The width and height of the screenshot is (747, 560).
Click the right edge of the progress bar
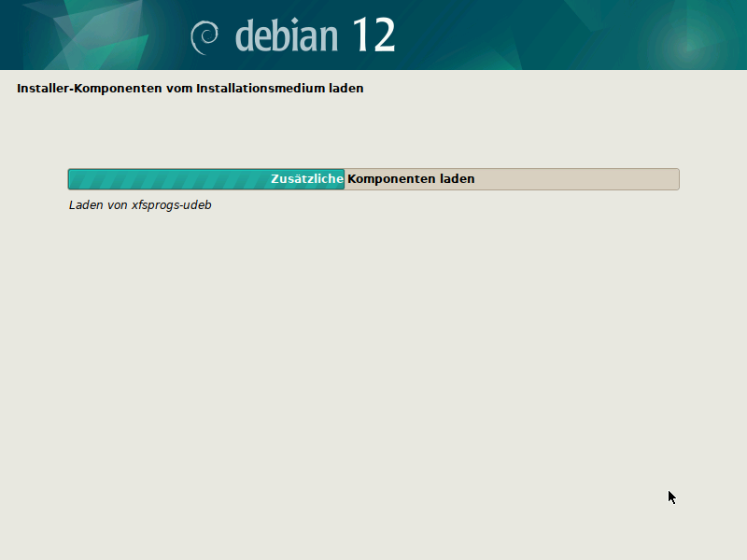677,178
